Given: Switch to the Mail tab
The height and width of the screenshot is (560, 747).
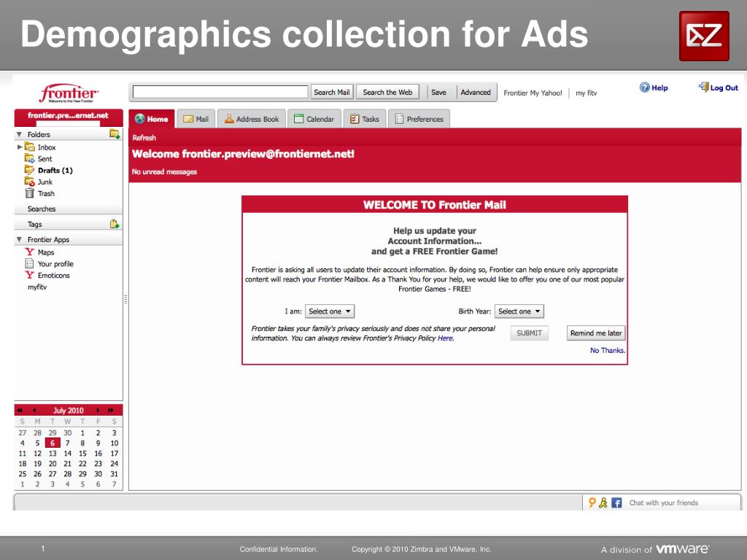Looking at the screenshot, I should [x=196, y=119].
